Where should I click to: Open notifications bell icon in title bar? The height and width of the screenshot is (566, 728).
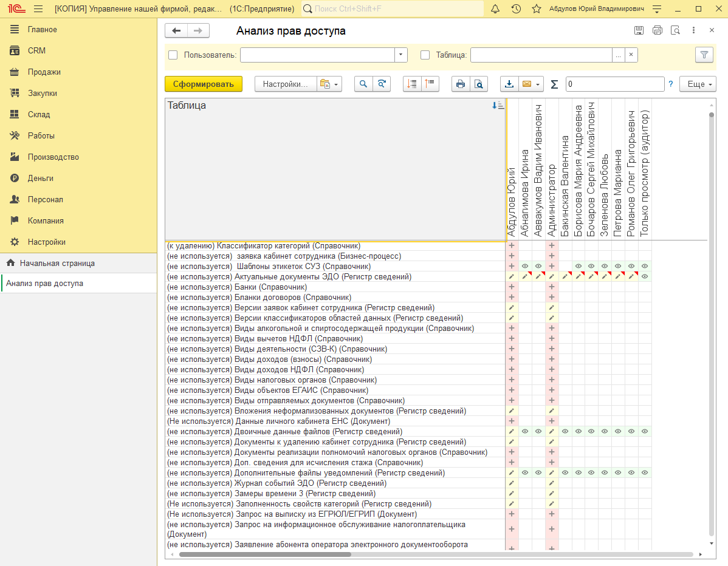click(x=495, y=9)
